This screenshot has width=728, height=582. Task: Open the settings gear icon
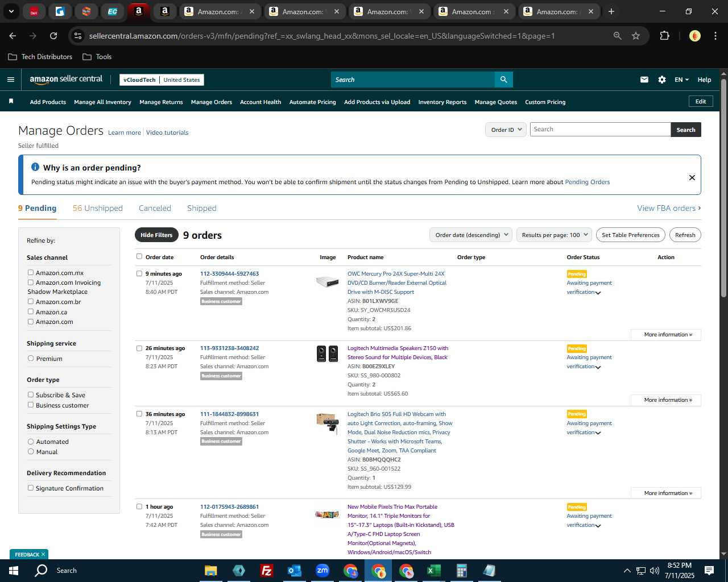pos(662,80)
